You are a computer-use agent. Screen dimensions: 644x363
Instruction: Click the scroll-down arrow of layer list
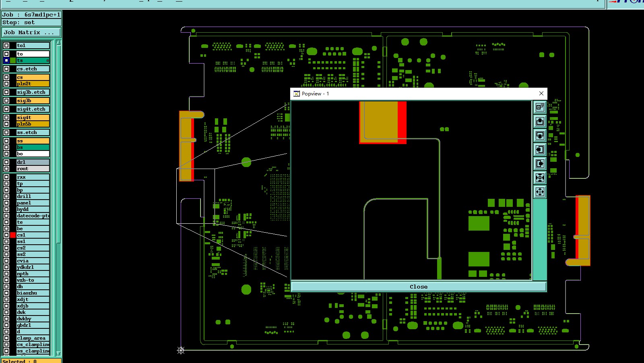pyautogui.click(x=58, y=354)
